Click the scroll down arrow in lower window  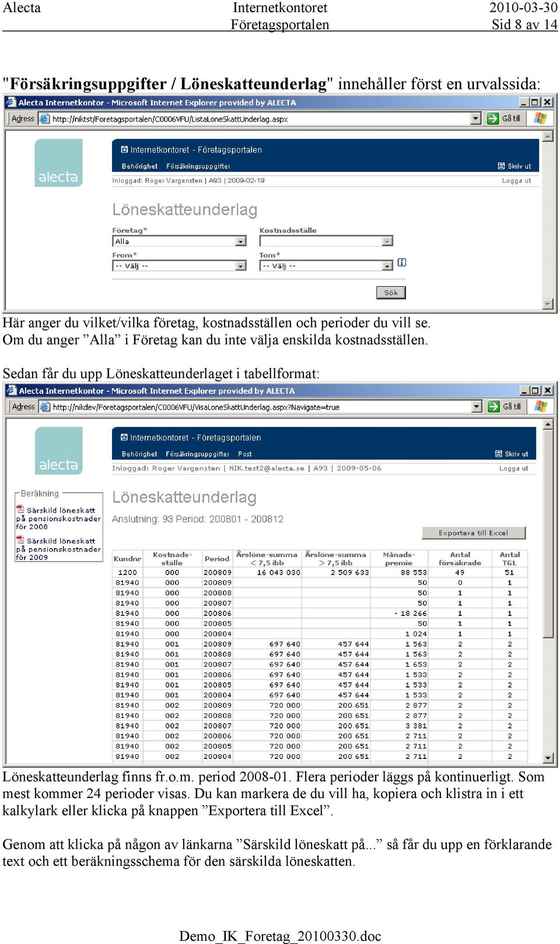(x=548, y=758)
